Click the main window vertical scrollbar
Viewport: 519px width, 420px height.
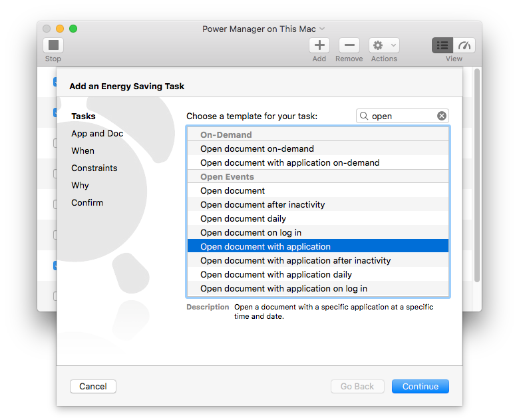pos(477,175)
